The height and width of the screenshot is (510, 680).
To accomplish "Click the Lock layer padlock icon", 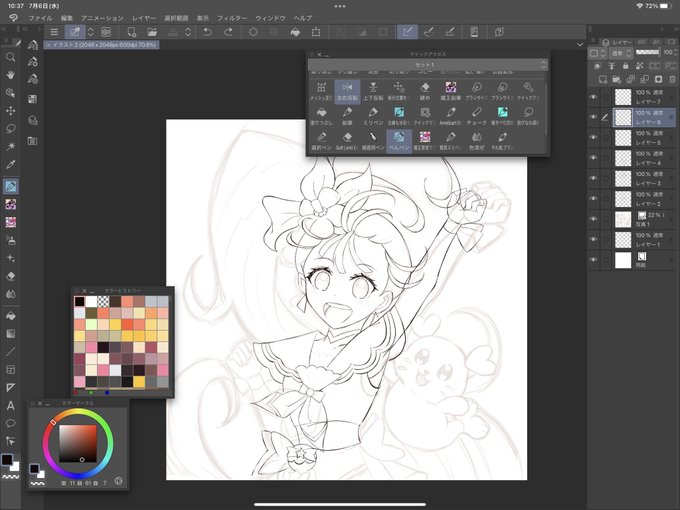I will tap(625, 65).
